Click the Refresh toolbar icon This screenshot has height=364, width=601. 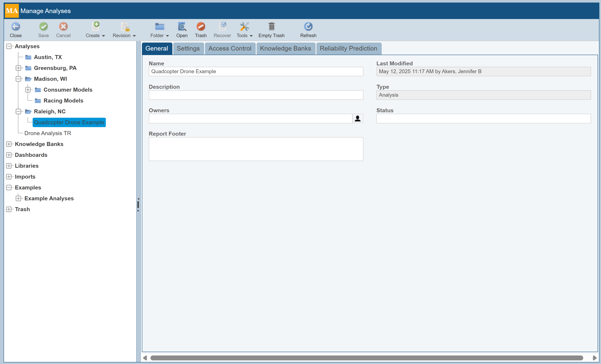point(308,27)
